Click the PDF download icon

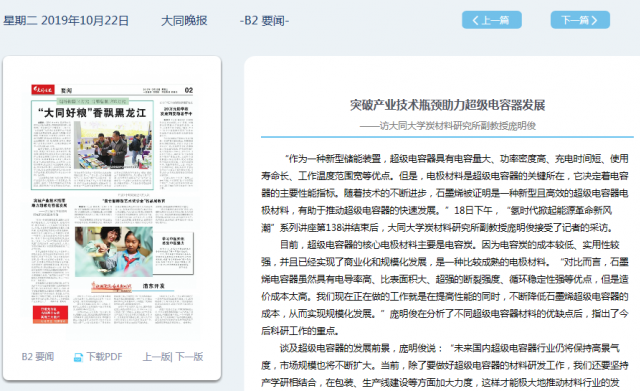tap(78, 358)
